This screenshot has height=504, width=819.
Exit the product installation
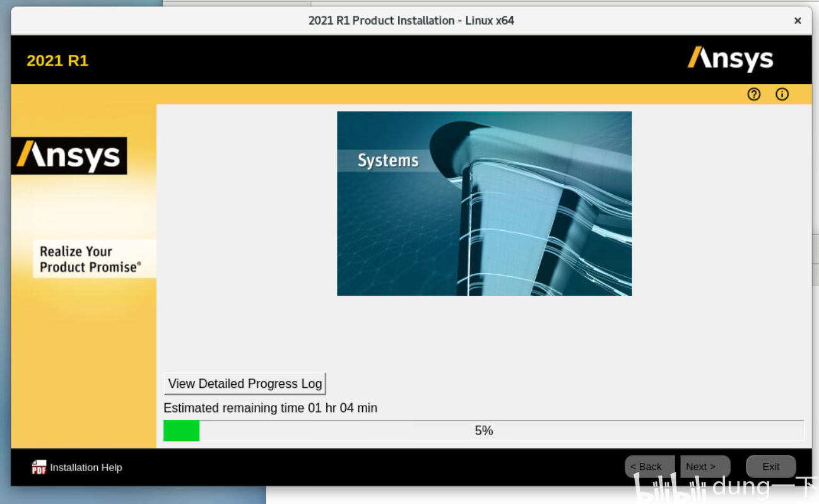[771, 467]
